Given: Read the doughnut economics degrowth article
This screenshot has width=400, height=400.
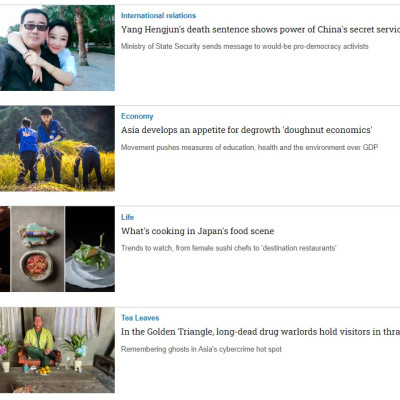Looking at the screenshot, I should pyautogui.click(x=246, y=130).
